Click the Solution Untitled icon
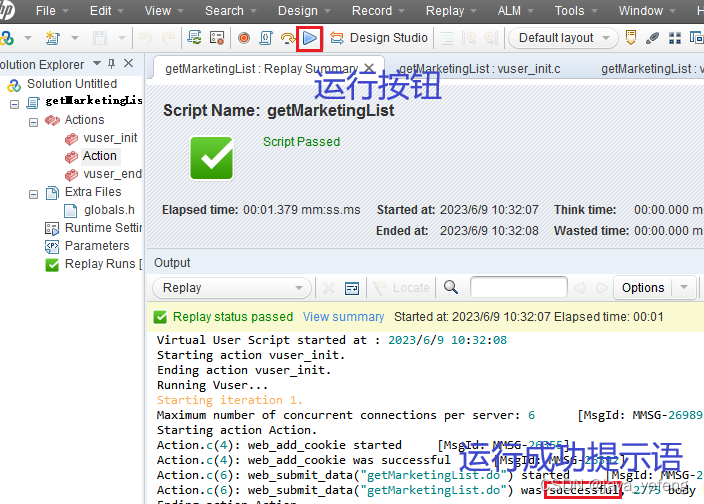Screen dimensions: 704x504 (x=14, y=85)
